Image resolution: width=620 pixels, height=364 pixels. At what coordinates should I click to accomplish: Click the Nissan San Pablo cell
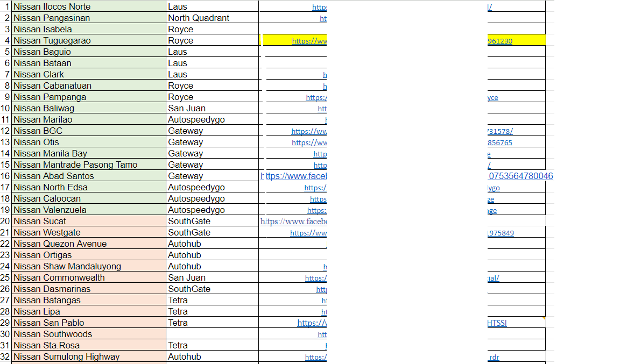tap(89, 323)
